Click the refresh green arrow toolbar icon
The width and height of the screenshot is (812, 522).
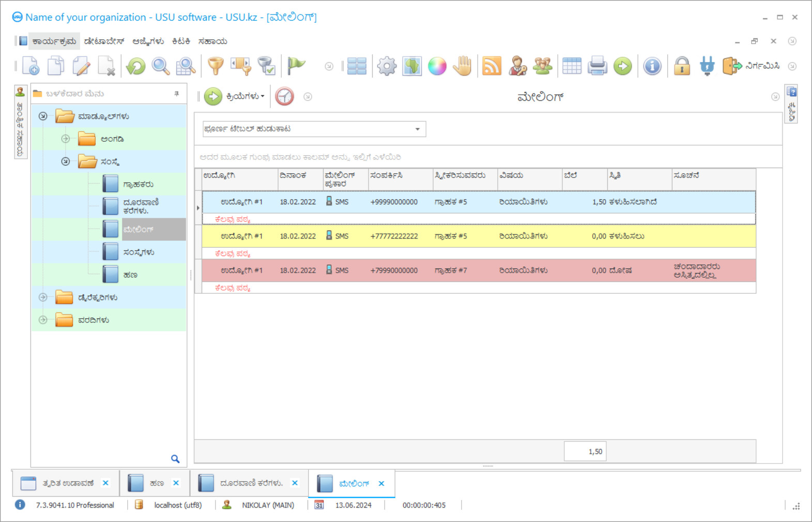tap(136, 66)
